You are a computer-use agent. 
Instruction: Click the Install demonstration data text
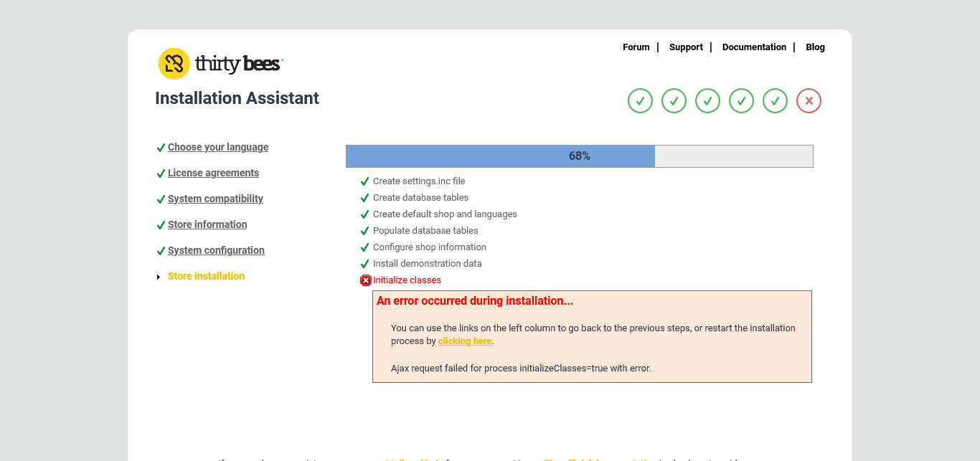pyautogui.click(x=428, y=264)
